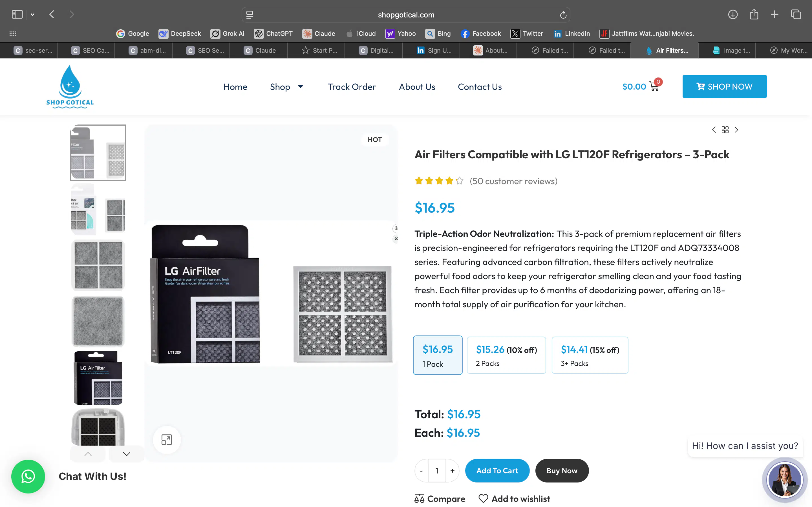Viewport: 812px width, 507px height.
Task: Open the sidebar chevron next to sidebar button
Action: tap(32, 14)
